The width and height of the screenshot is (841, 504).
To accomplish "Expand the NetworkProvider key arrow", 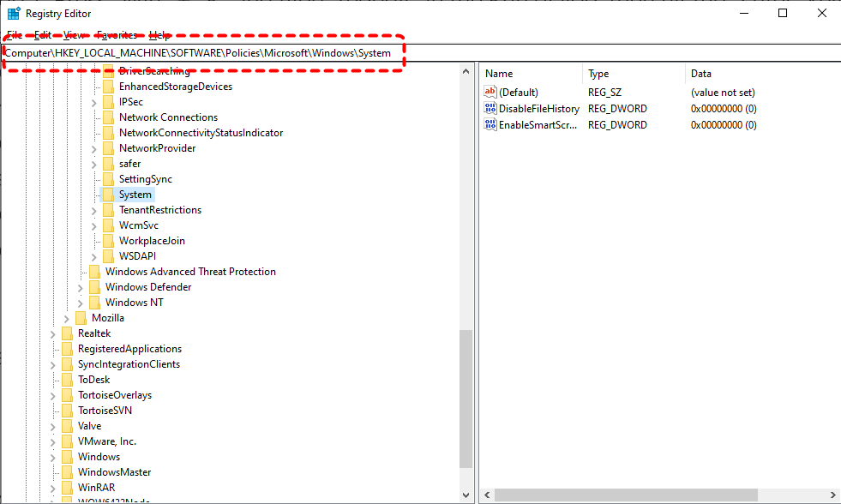I will (94, 148).
